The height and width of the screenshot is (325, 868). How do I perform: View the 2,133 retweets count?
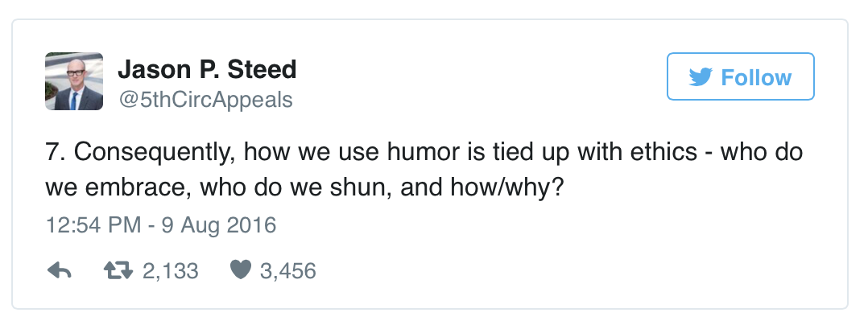click(171, 271)
